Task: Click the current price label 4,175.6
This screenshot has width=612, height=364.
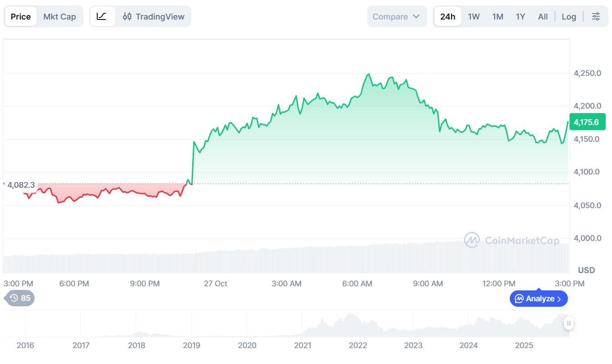Action: 586,122
